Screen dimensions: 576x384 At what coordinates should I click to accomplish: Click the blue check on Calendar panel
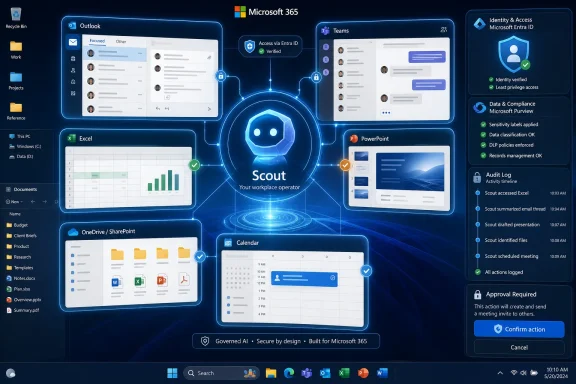(x=366, y=271)
